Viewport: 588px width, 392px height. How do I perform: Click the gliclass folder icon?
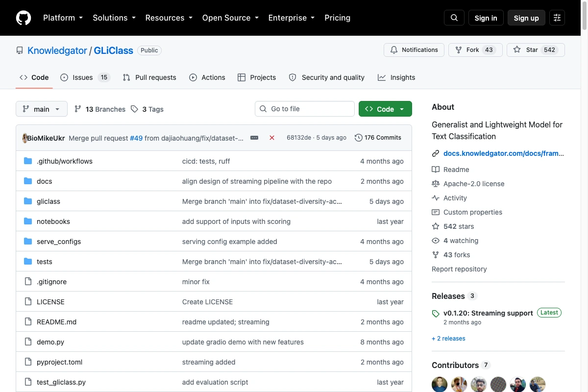pyautogui.click(x=28, y=201)
